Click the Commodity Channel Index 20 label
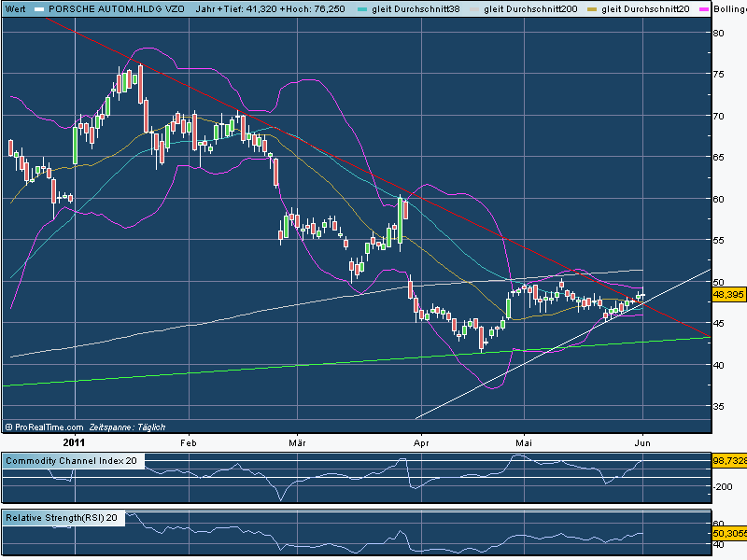Screen dimensions: 747x560 point(71,460)
